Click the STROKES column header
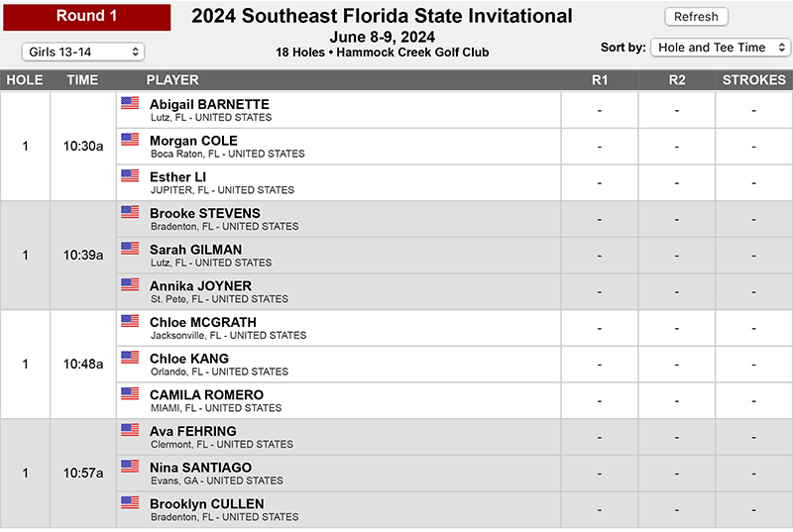793x532 pixels. click(753, 80)
